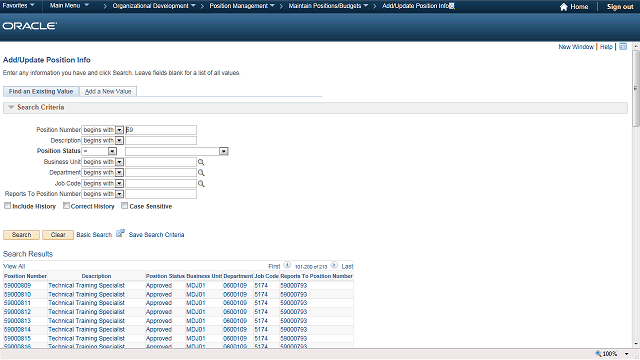Screen dimensions: 640x360
Task: Open Job Code lookup magnifier
Action: [x=201, y=184]
